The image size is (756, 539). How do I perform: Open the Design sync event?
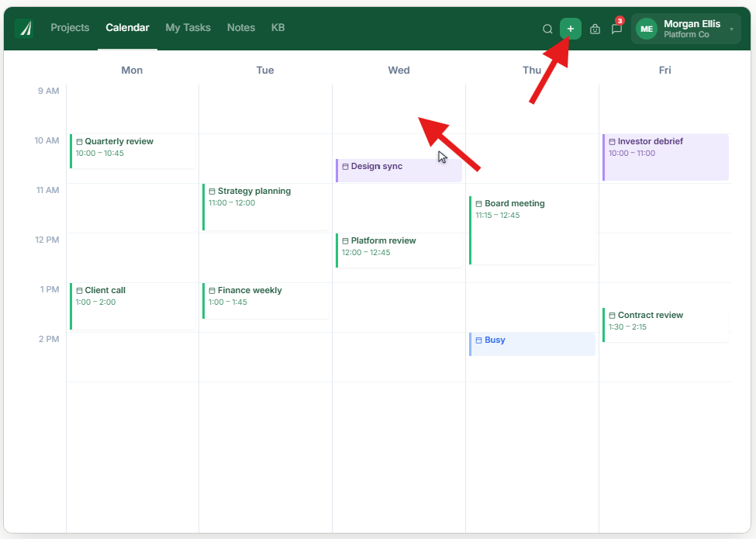point(399,171)
